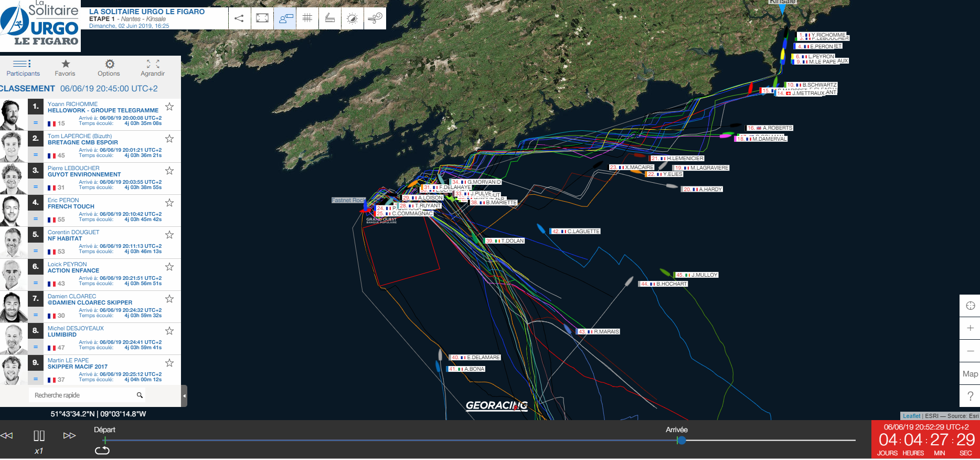The image size is (980, 460).
Task: Select the distance measuring ruler tool
Action: click(x=330, y=18)
